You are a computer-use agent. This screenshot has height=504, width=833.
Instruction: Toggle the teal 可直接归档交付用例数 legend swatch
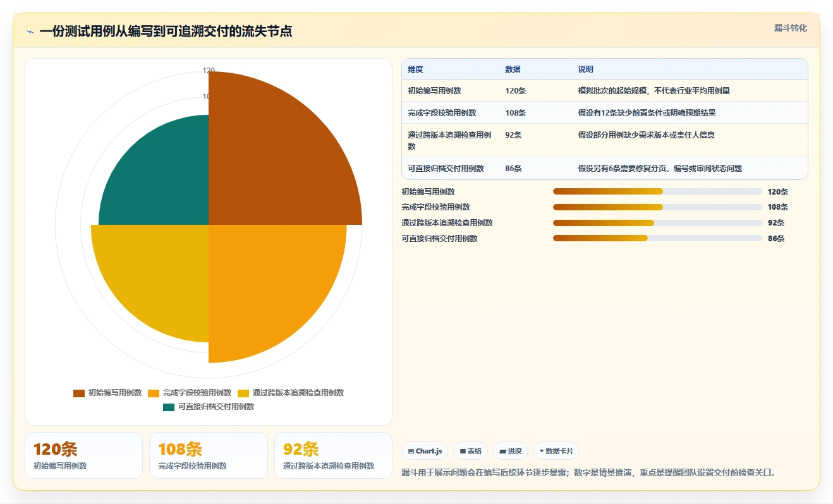pos(169,407)
